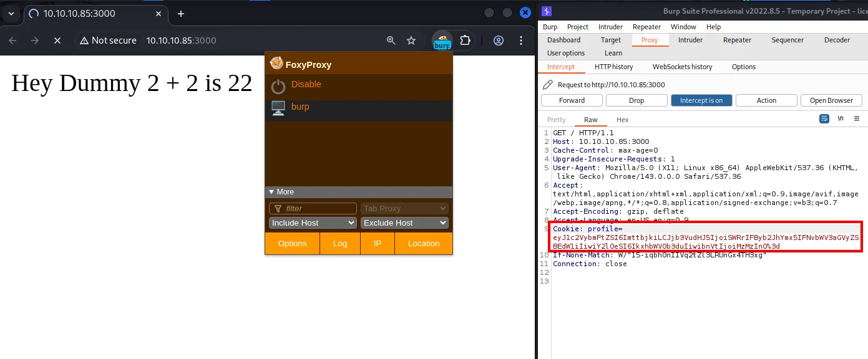This screenshot has width=868, height=359.
Task: Switch to the Decoder tab
Action: [x=837, y=40]
